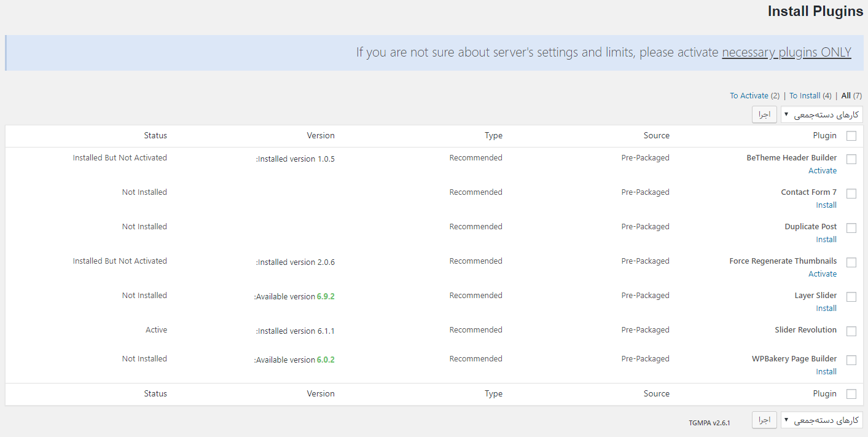Click the Contact Form 7 plugin name
868x437 pixels.
click(809, 192)
